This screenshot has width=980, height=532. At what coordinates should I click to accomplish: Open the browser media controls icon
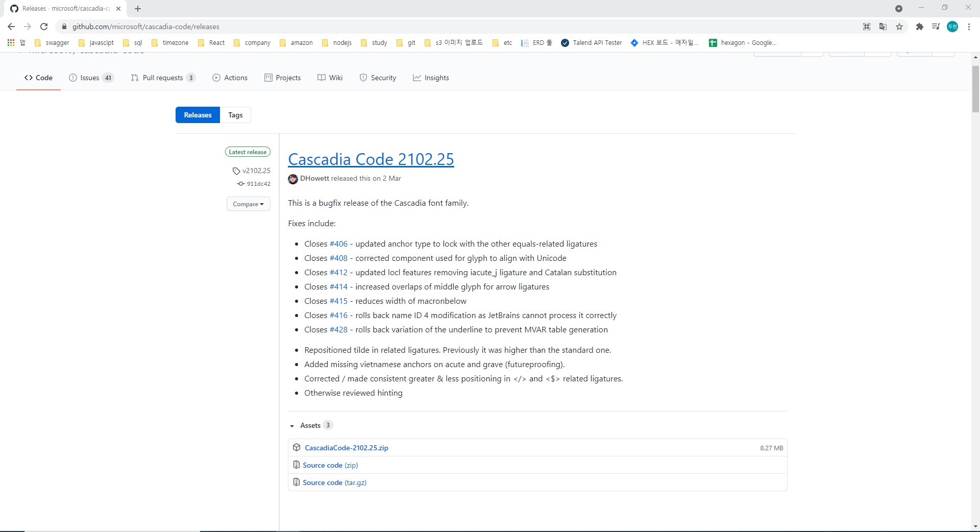coord(936,27)
